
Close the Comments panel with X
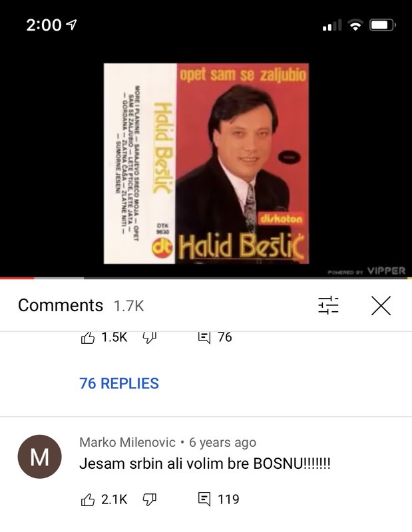[x=381, y=305]
